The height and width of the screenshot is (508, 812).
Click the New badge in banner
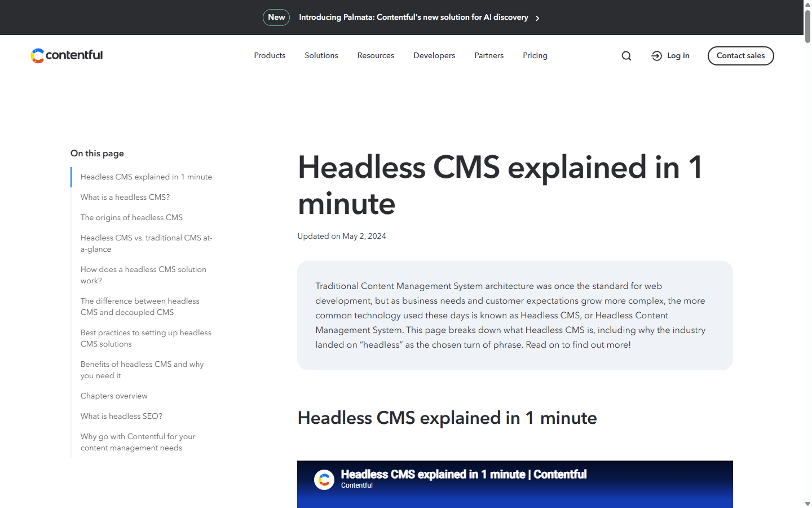[x=276, y=17]
